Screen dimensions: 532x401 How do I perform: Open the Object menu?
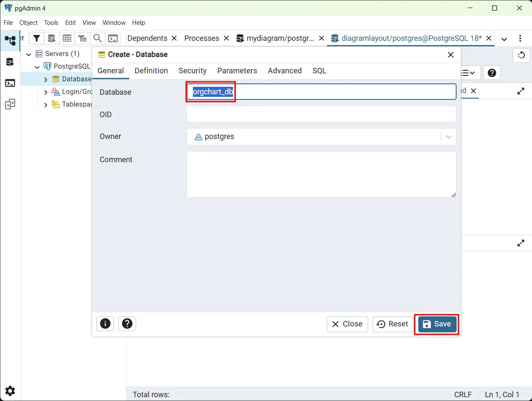click(29, 23)
